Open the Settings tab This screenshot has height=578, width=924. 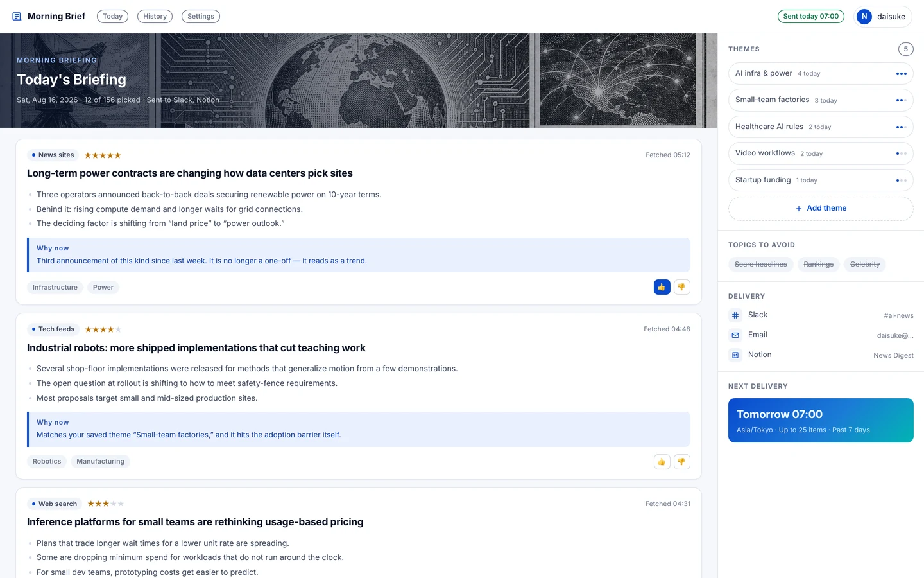tap(201, 17)
